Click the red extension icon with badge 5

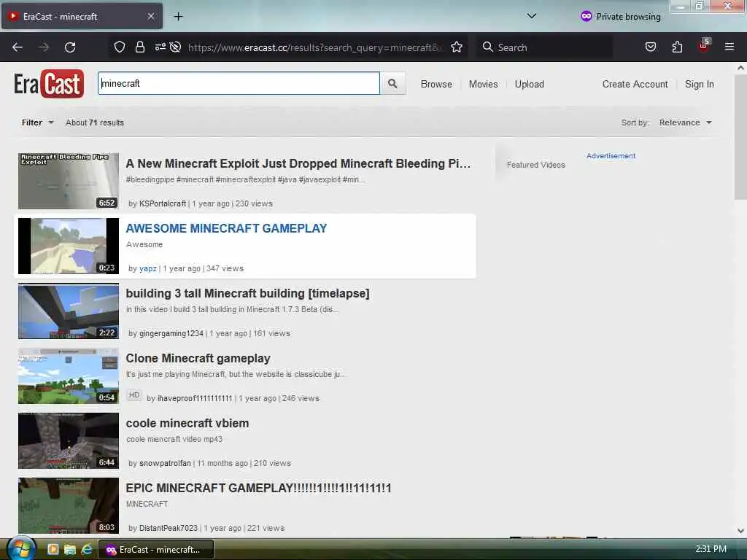click(704, 46)
